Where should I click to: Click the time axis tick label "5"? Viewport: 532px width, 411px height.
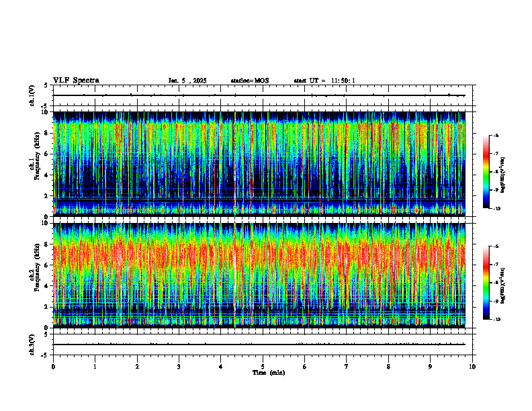click(263, 367)
